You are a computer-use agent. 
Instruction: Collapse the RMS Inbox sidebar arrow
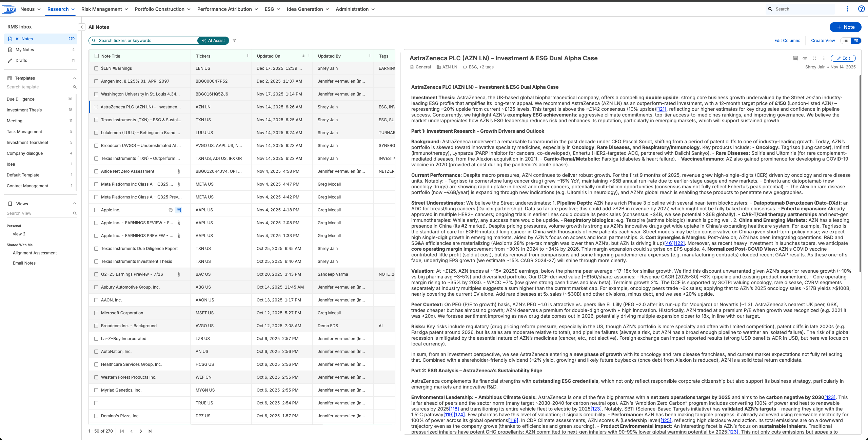coord(82,27)
